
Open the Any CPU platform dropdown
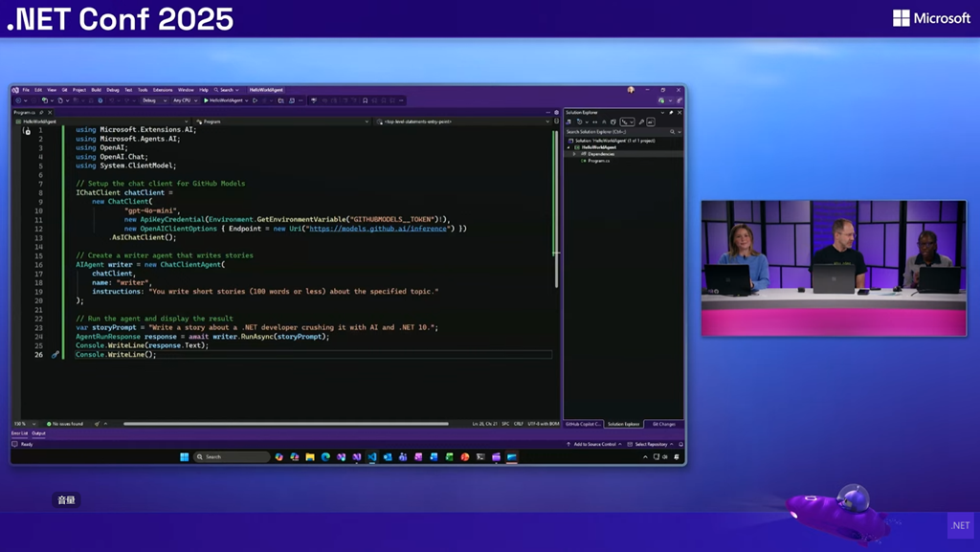pos(185,100)
